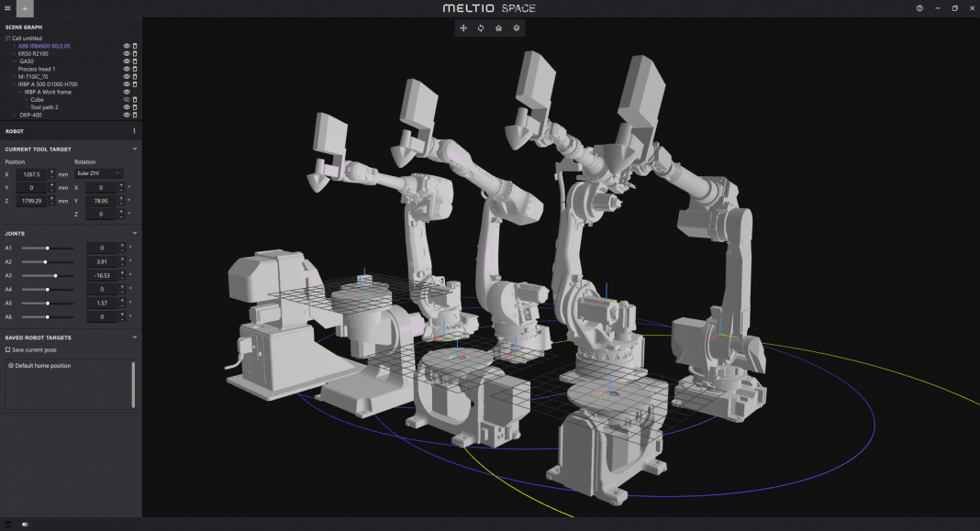The height and width of the screenshot is (531, 980).
Task: Collapse the IRBP A 500 D1000 H700 node
Action: [15, 84]
